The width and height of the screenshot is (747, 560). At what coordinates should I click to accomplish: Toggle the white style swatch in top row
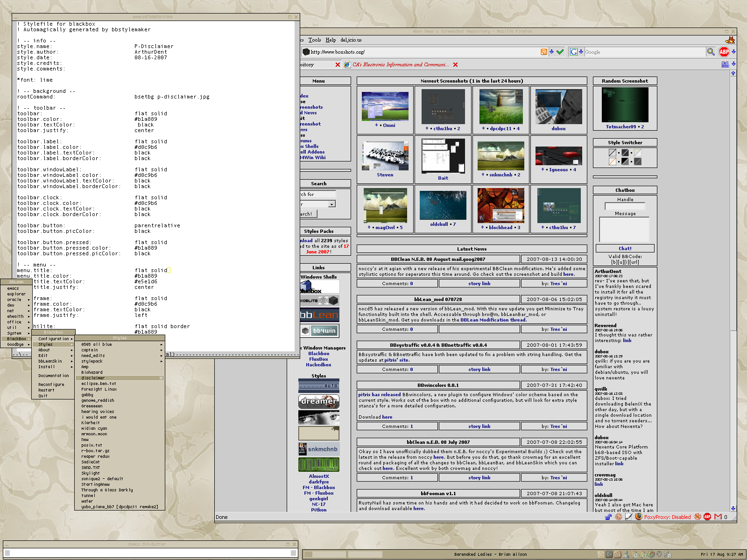point(638,153)
